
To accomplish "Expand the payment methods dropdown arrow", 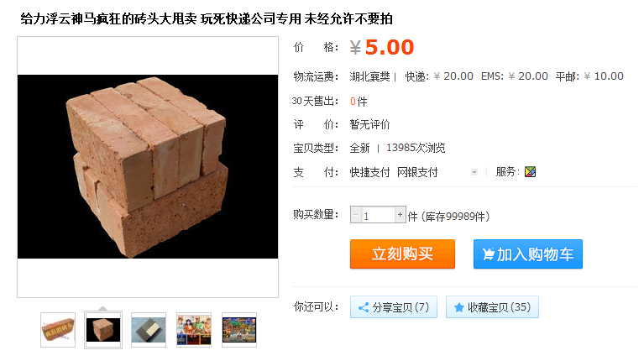I will point(474,172).
